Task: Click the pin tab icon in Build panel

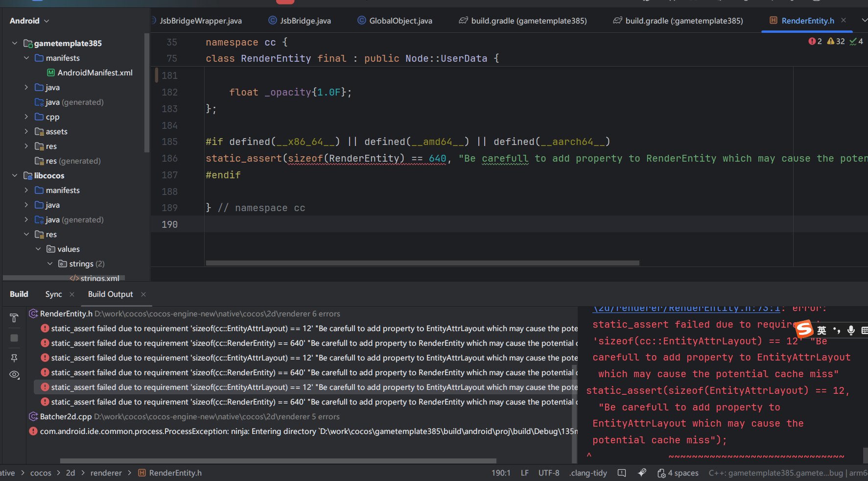Action: click(14, 358)
